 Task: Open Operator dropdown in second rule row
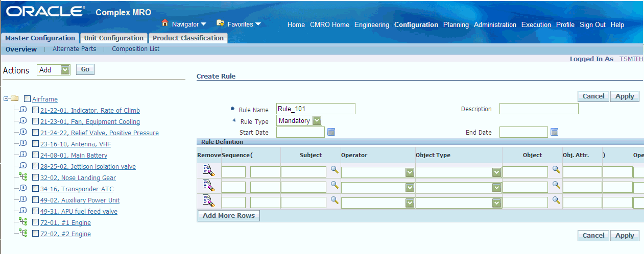pyautogui.click(x=378, y=188)
